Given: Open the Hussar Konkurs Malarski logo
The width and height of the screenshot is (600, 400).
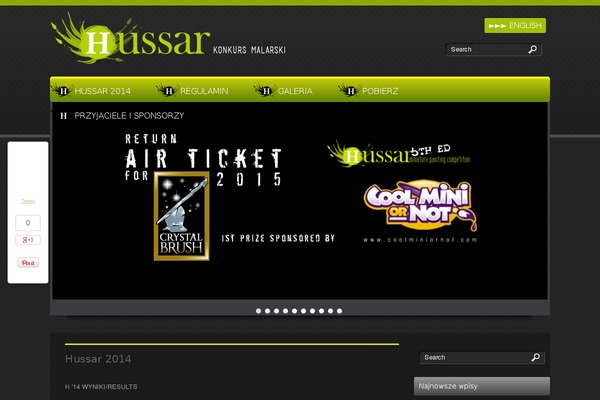Looking at the screenshot, I should coord(168,38).
